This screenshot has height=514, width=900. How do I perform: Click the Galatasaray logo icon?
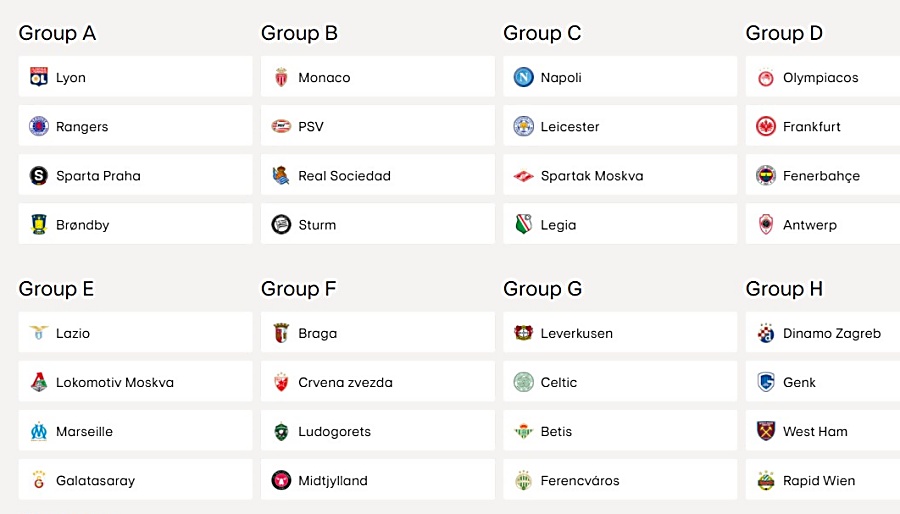[39, 480]
